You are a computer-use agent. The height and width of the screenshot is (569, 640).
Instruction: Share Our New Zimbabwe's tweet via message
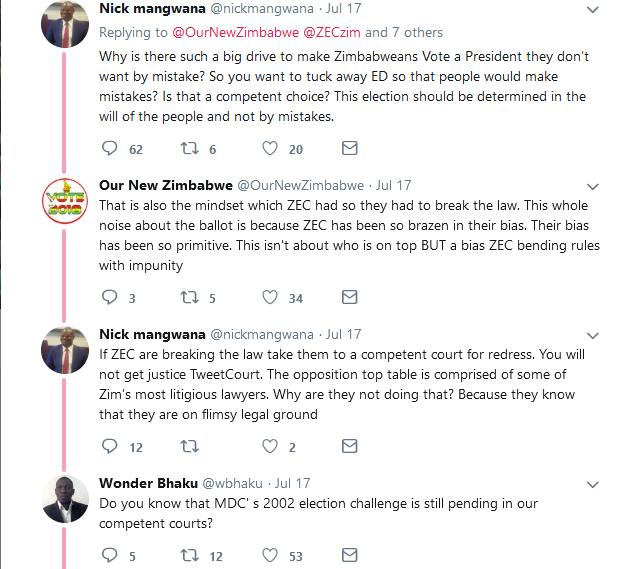[349, 297]
